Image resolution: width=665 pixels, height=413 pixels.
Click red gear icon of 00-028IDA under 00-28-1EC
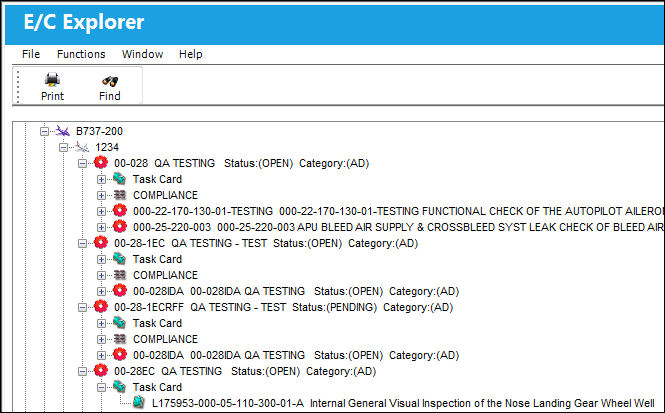click(x=120, y=290)
